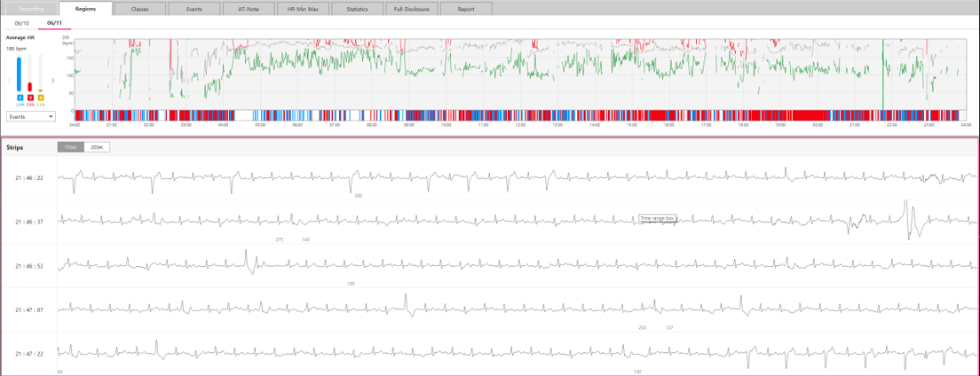The image size is (980, 376).
Task: Click the 275 beat interval label
Action: click(x=280, y=239)
